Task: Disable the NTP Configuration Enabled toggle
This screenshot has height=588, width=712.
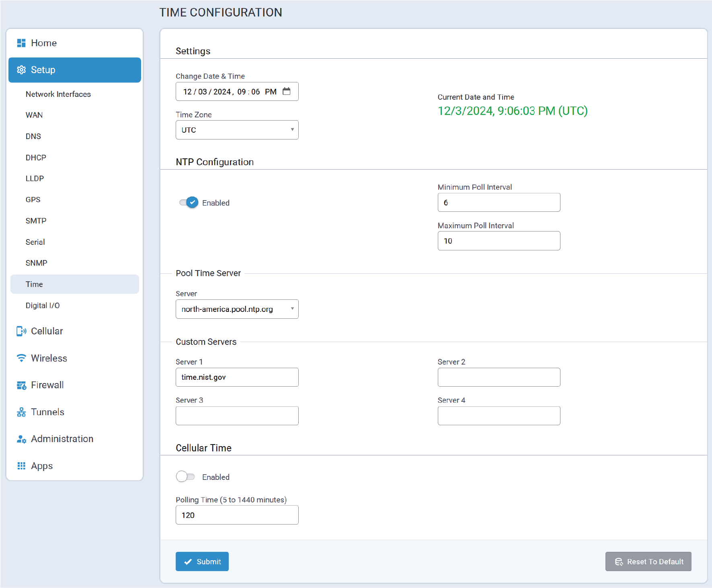Action: [189, 202]
